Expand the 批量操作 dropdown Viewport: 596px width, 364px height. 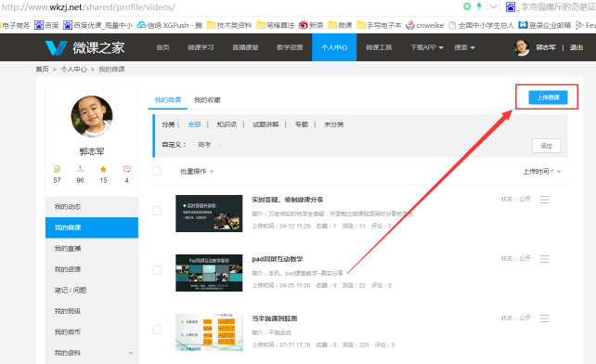point(197,172)
